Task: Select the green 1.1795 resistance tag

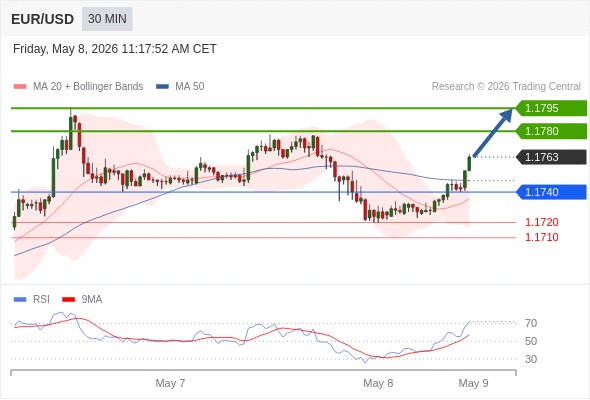Action: (x=551, y=108)
